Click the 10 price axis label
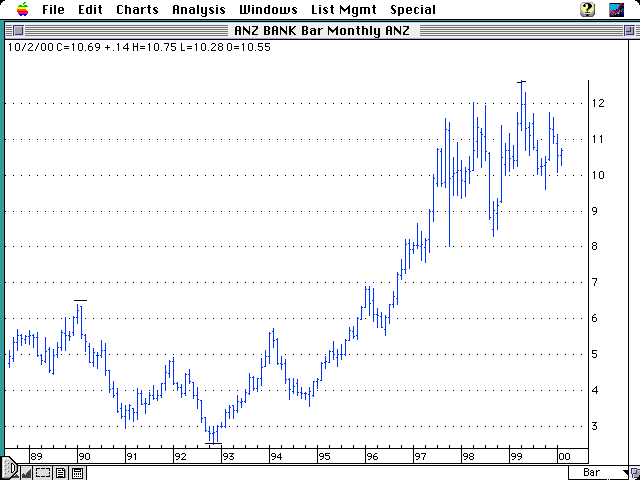 pyautogui.click(x=598, y=175)
